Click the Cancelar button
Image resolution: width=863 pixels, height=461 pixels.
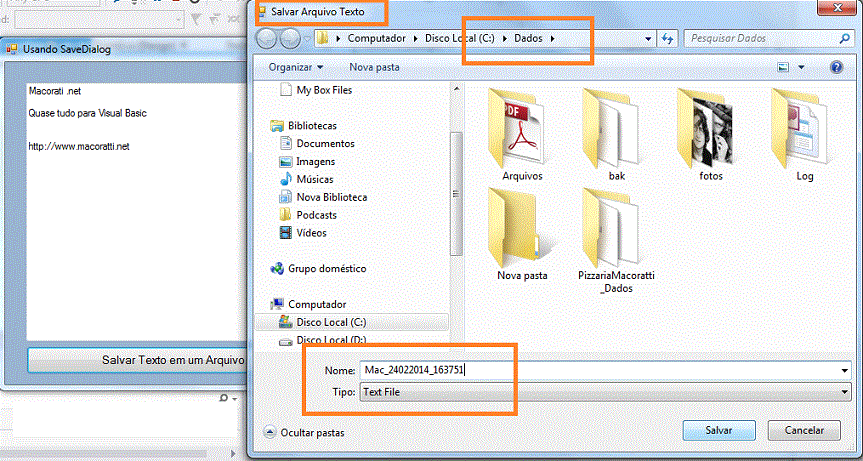pyautogui.click(x=804, y=430)
